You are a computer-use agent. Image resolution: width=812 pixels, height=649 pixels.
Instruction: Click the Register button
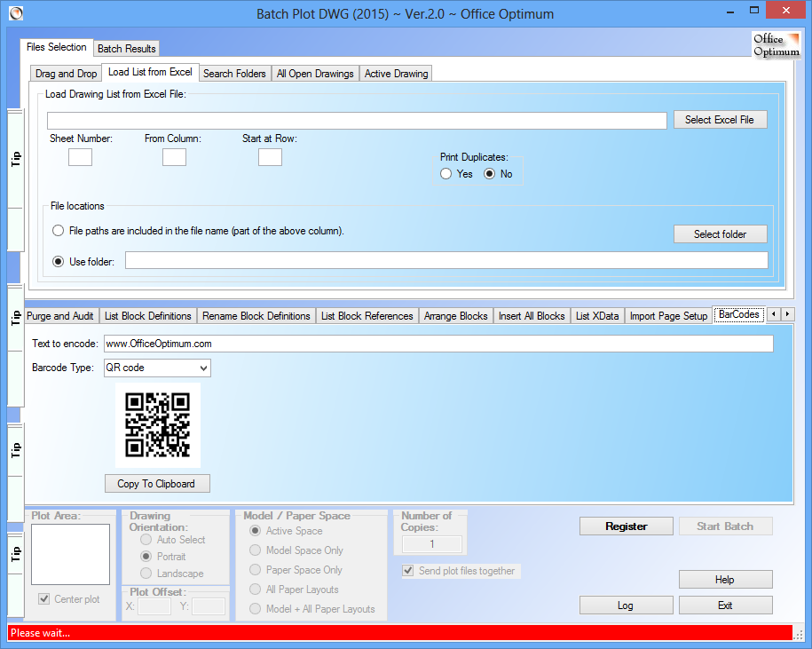[x=627, y=526]
